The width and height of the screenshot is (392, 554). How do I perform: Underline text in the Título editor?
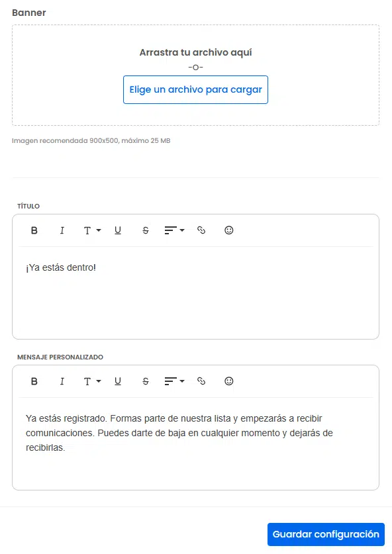point(118,230)
